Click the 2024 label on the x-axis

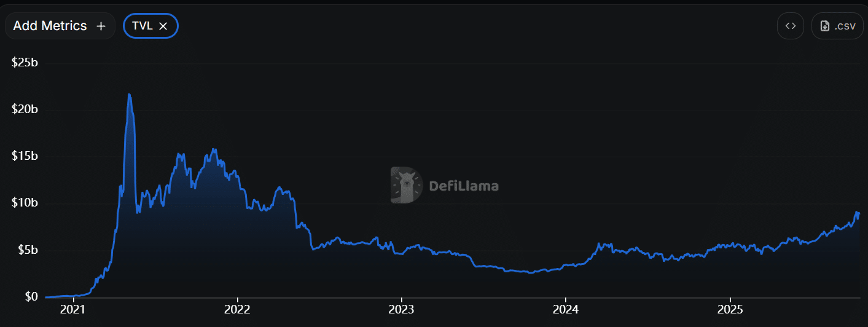coord(566,309)
